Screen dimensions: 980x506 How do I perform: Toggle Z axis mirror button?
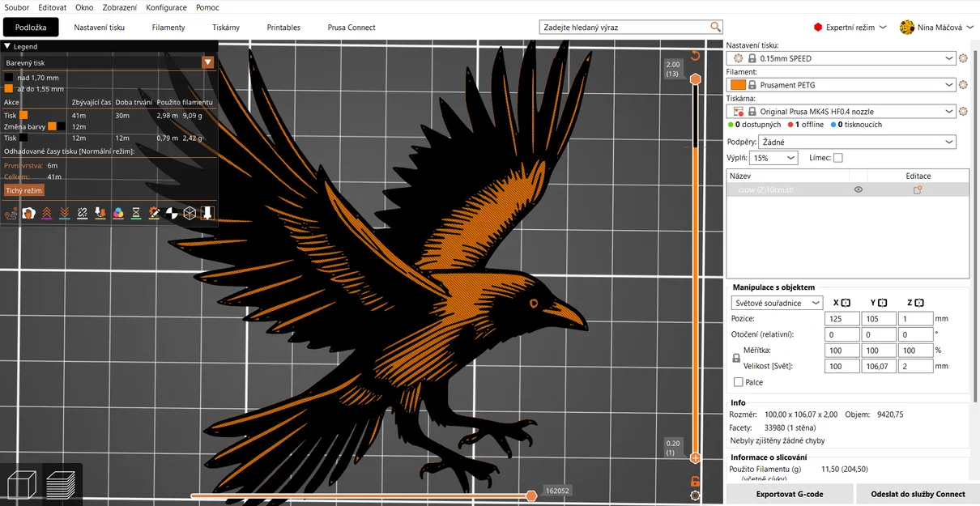click(x=919, y=303)
